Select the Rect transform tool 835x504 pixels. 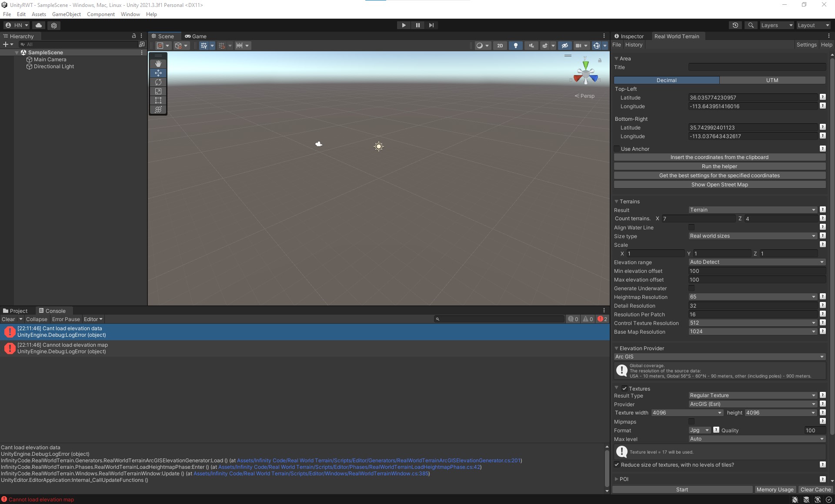(158, 100)
